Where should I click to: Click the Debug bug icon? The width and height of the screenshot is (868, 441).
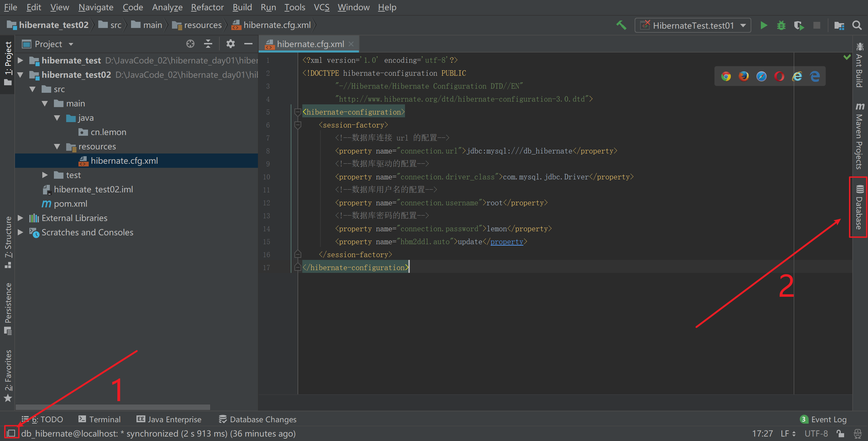click(781, 26)
